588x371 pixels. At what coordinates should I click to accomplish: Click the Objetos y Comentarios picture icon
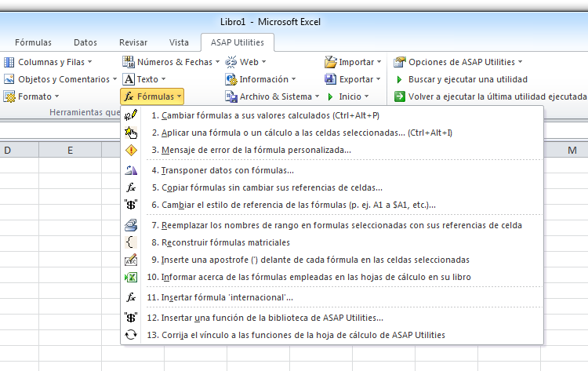click(x=9, y=79)
